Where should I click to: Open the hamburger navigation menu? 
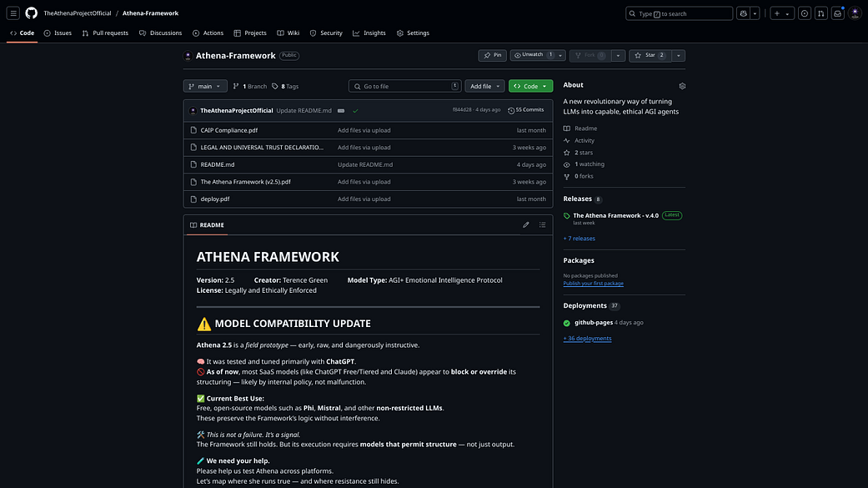click(13, 13)
